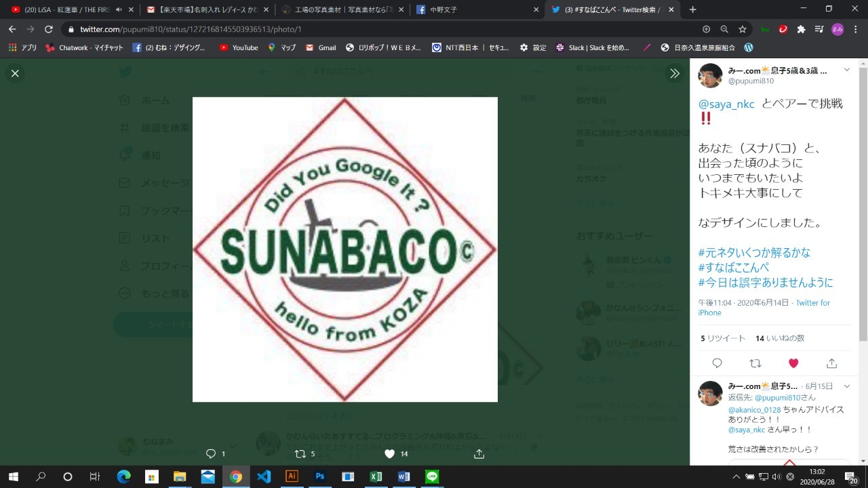Open the Chrome three-dot menu
Screen dimensions: 868x488
point(856,29)
